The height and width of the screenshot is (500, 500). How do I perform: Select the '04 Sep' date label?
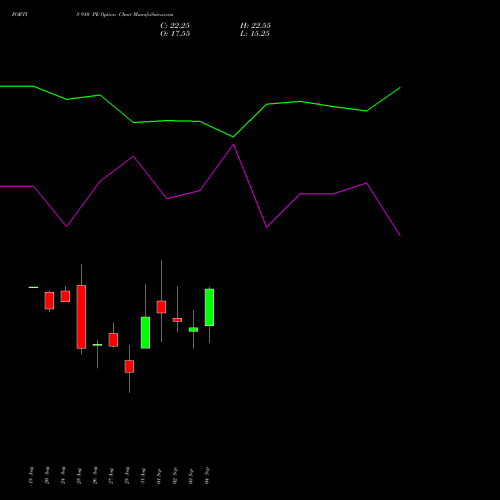click(207, 475)
